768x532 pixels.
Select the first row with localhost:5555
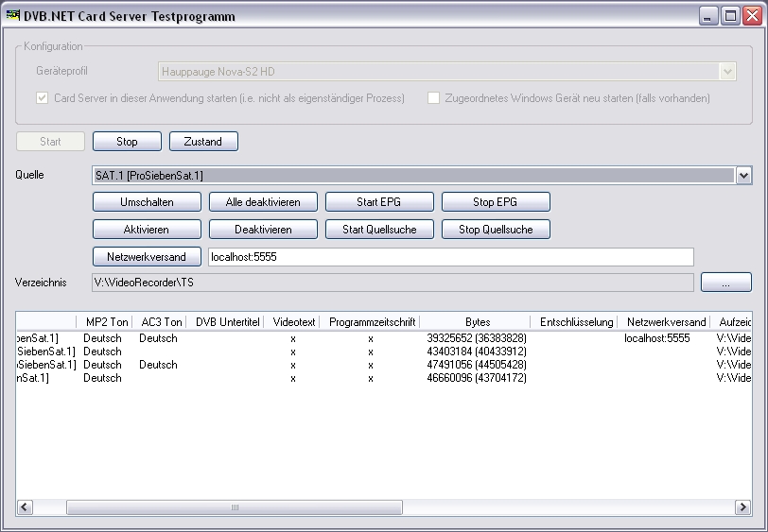pyautogui.click(x=378, y=338)
